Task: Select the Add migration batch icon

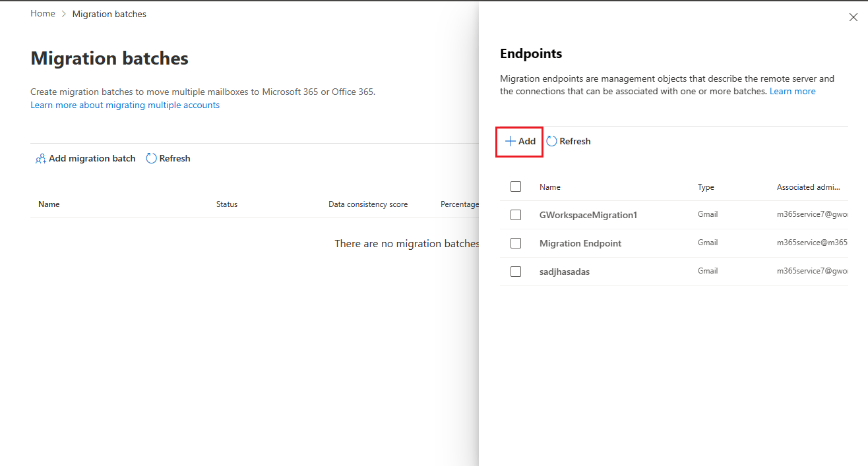Action: pyautogui.click(x=41, y=158)
